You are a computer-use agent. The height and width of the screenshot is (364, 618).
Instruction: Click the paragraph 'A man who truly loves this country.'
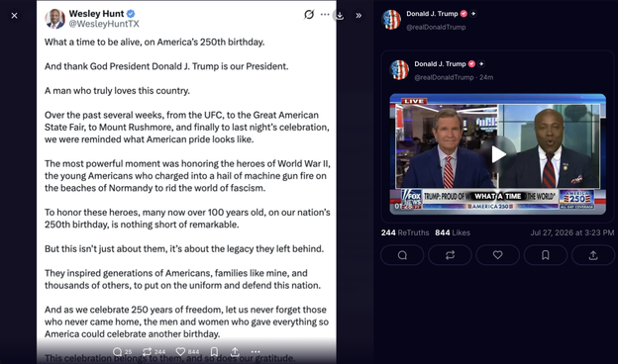point(117,91)
